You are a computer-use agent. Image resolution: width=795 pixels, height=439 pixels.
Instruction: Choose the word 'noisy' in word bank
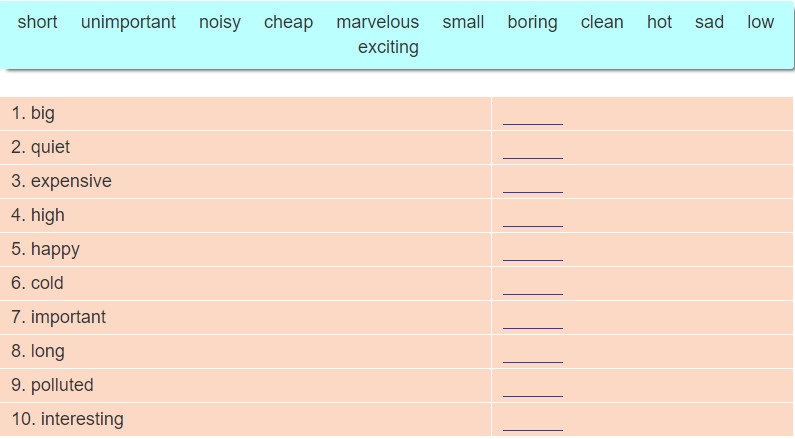(220, 22)
